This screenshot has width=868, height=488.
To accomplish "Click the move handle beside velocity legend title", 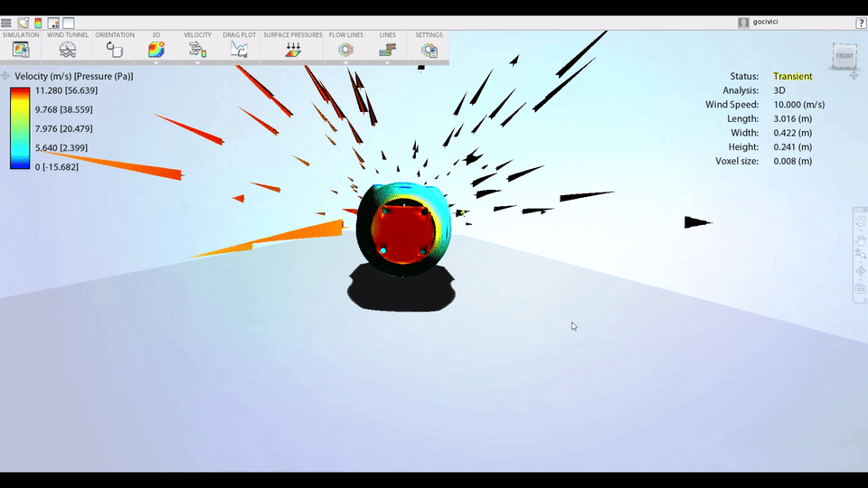I will (5, 76).
